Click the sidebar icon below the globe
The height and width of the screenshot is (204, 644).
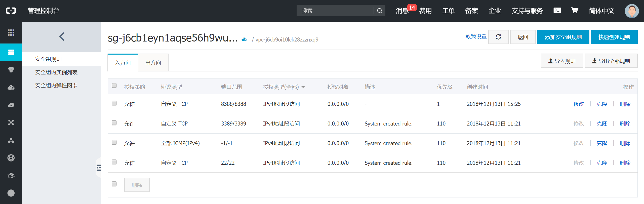coord(11,175)
